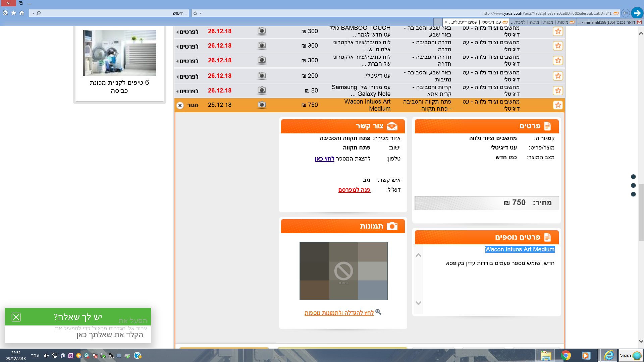Click the listing photo thumbnail
The image size is (644, 362).
pyautogui.click(x=343, y=271)
